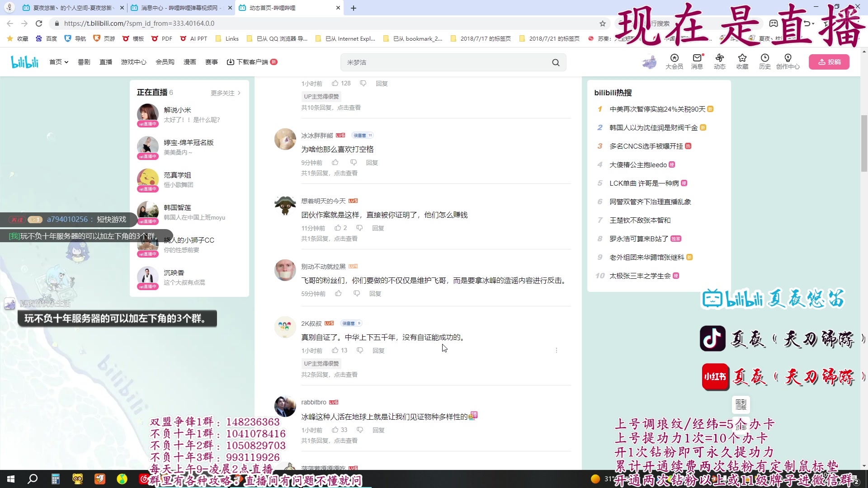Click the 米梦洁 search input field
The height and width of the screenshot is (488, 868).
tap(445, 62)
